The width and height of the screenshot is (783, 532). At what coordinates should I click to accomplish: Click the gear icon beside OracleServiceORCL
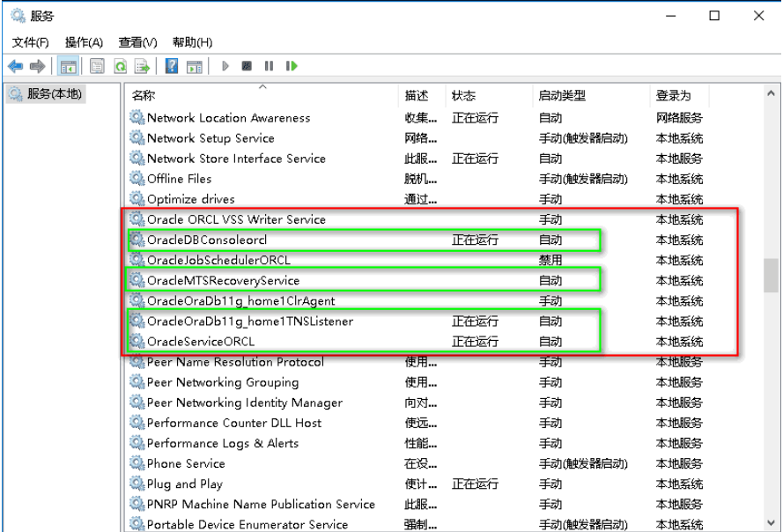click(x=137, y=341)
